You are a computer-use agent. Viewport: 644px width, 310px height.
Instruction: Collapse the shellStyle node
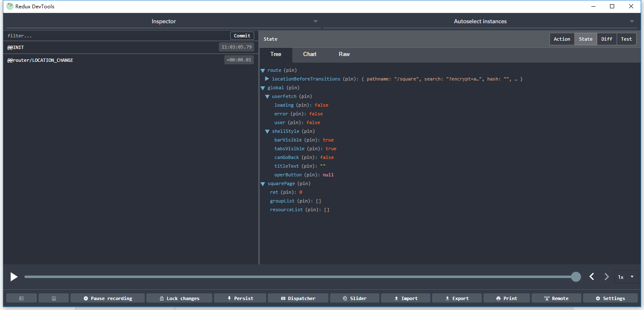[267, 132]
